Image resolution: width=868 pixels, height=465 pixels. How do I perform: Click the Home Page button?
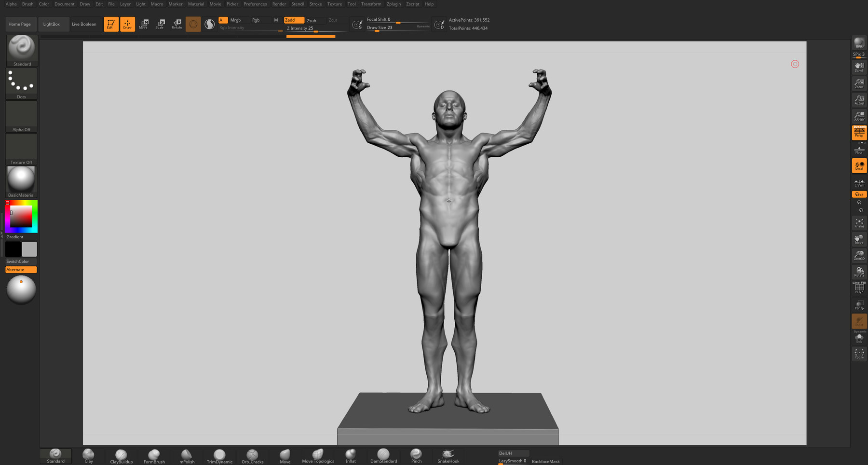pos(20,24)
